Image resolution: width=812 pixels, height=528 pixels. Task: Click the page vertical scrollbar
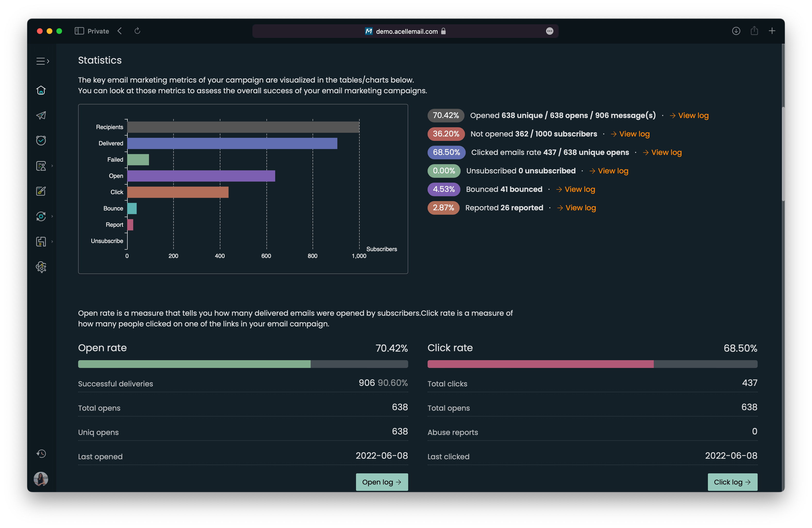[x=783, y=154]
